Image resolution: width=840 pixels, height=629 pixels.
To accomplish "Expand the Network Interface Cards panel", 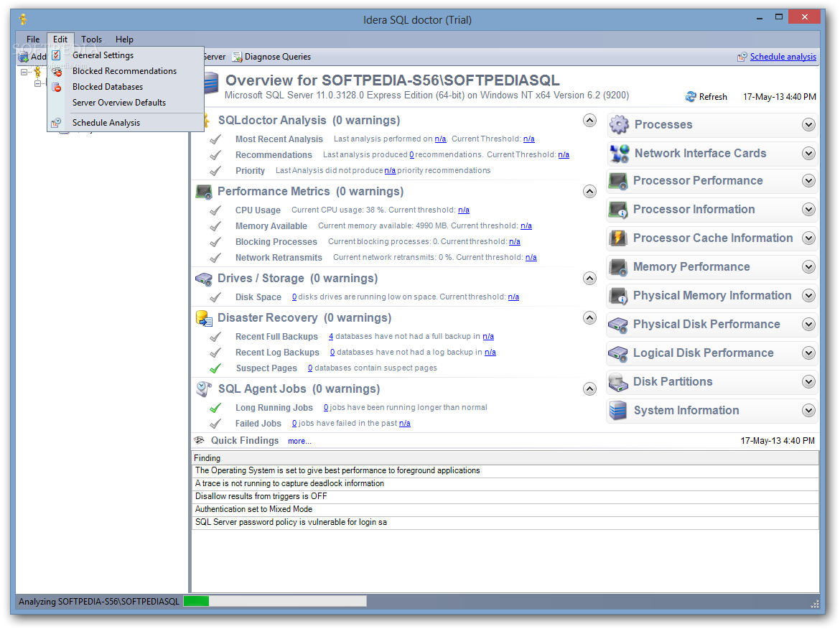I will [808, 153].
